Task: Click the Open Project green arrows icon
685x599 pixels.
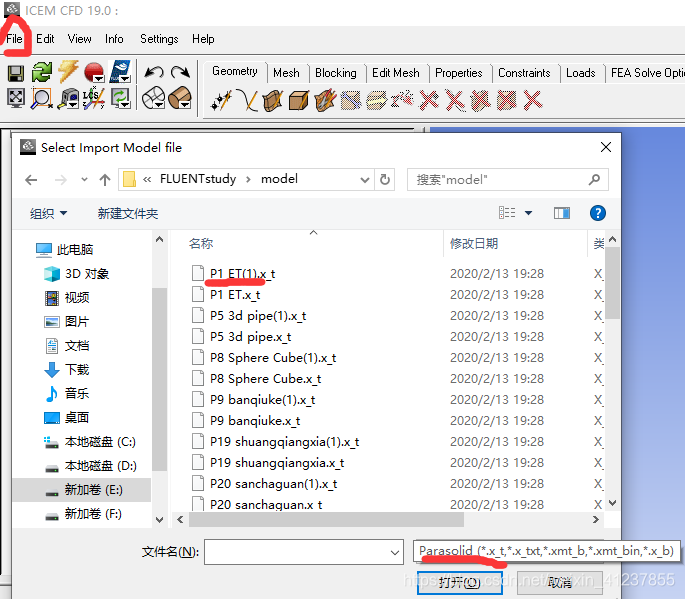Action: tap(42, 72)
